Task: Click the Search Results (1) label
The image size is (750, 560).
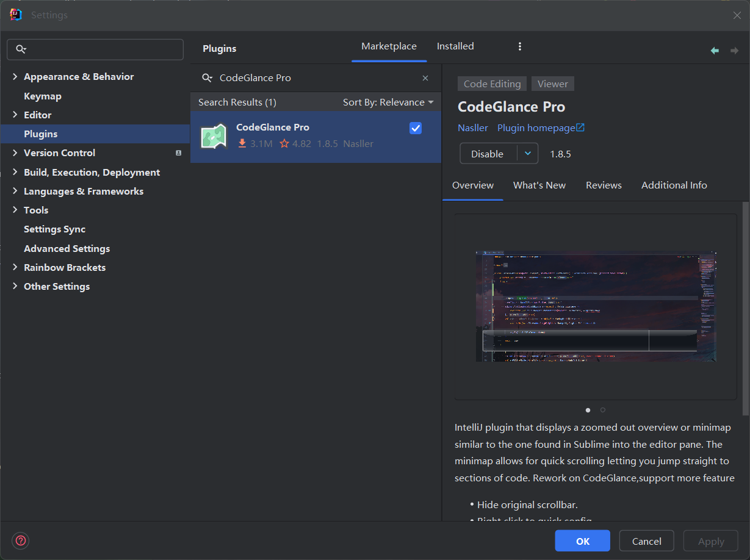Action: [237, 102]
